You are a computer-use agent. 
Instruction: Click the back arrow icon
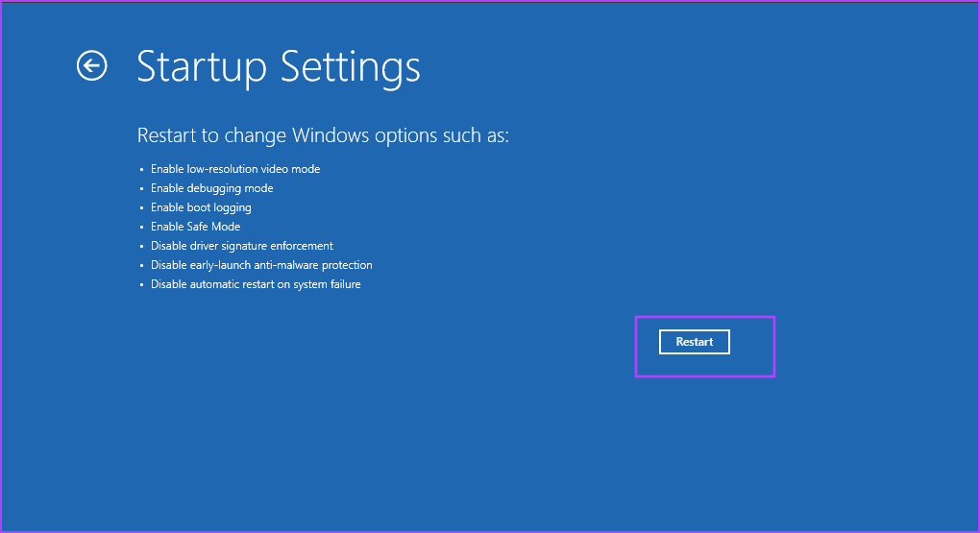pyautogui.click(x=92, y=66)
